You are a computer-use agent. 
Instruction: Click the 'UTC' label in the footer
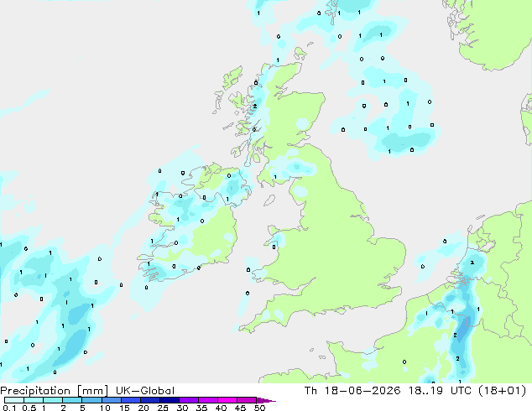461,391
